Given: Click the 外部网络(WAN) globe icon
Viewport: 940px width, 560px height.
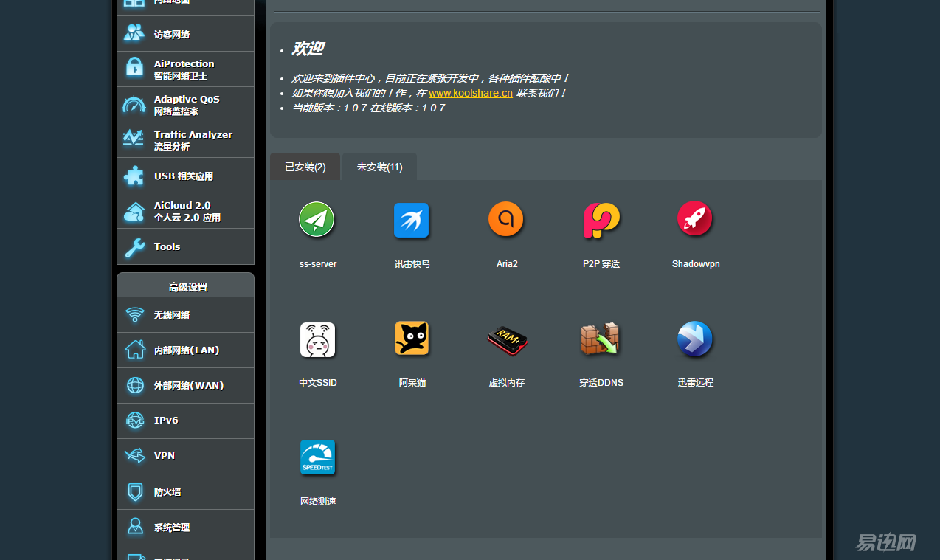Looking at the screenshot, I should point(135,385).
